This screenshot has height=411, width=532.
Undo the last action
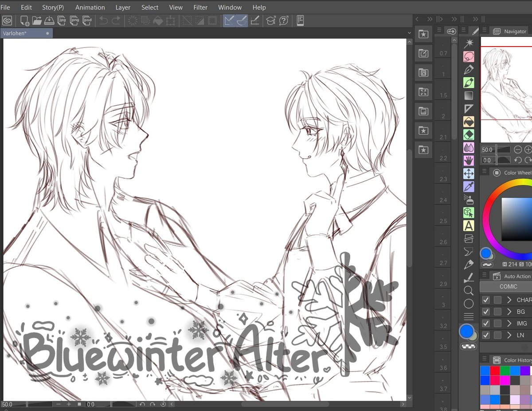coord(103,20)
